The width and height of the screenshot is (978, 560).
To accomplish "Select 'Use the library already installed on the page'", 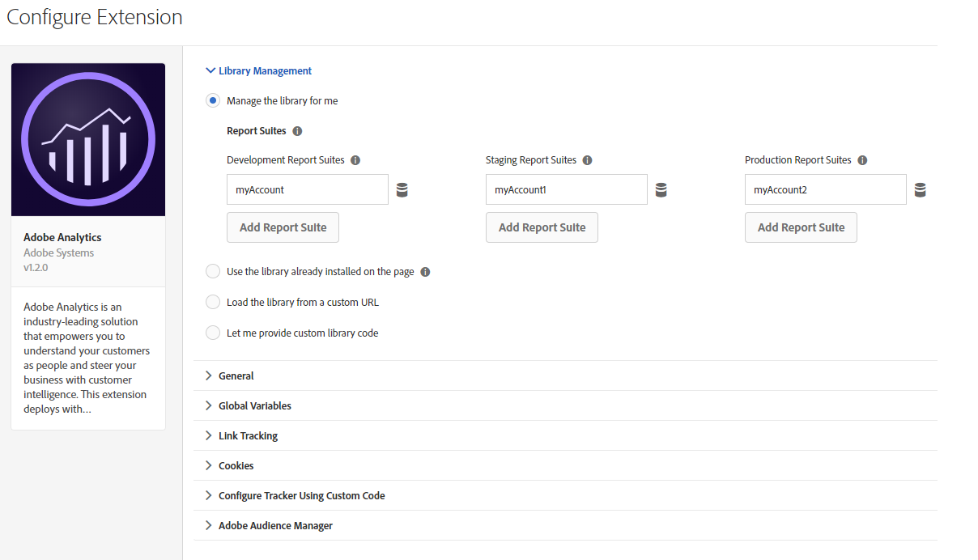I will [x=212, y=271].
